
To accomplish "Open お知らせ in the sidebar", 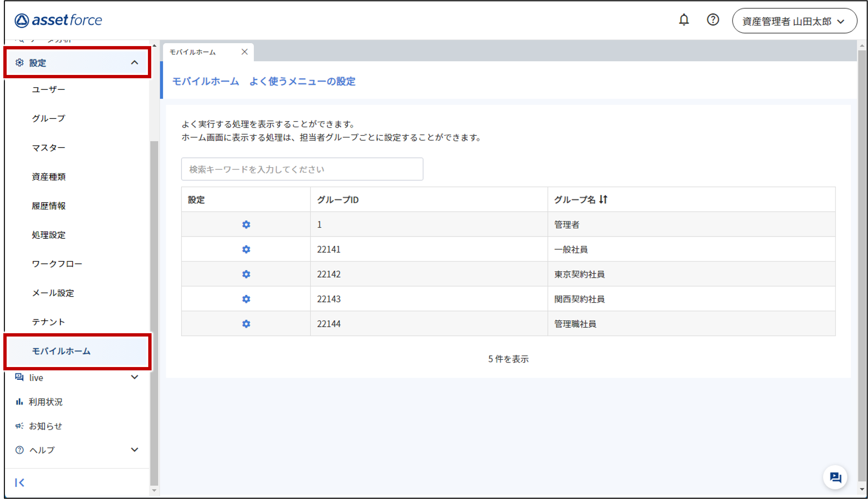I will point(45,426).
